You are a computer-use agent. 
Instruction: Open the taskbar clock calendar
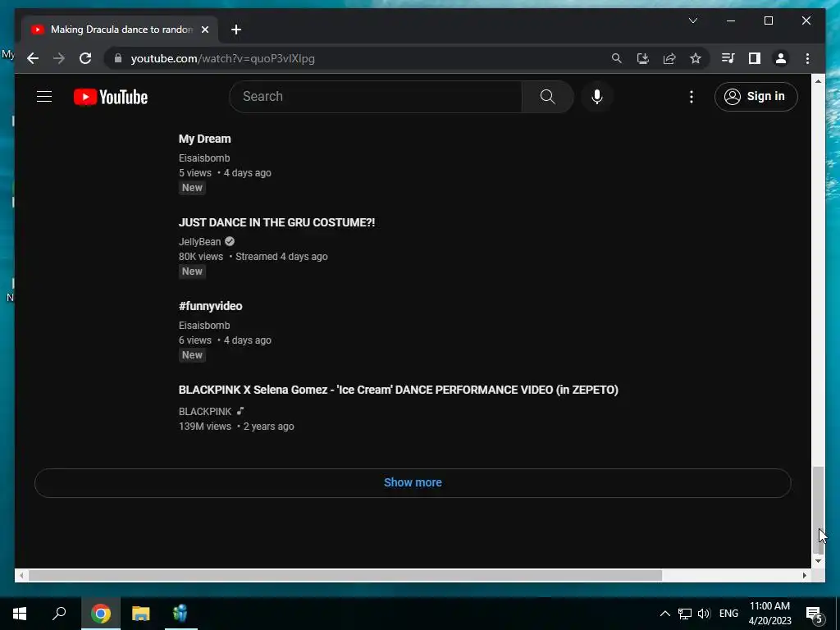click(769, 614)
